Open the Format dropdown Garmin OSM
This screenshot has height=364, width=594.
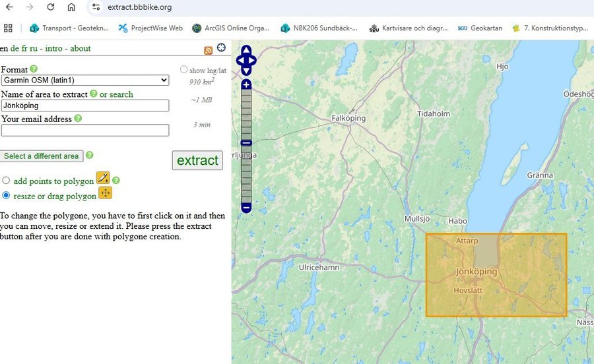[85, 80]
